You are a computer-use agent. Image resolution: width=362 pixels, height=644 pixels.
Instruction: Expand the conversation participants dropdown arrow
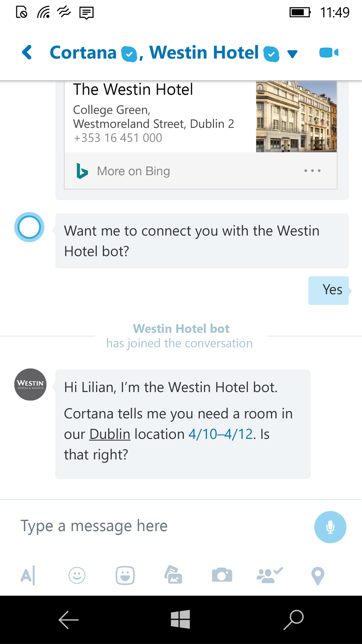(292, 54)
